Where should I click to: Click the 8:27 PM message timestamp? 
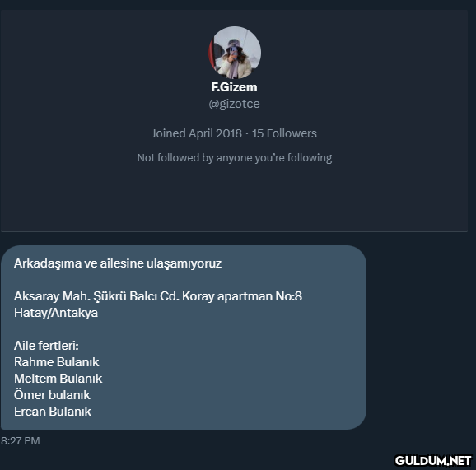point(20,441)
